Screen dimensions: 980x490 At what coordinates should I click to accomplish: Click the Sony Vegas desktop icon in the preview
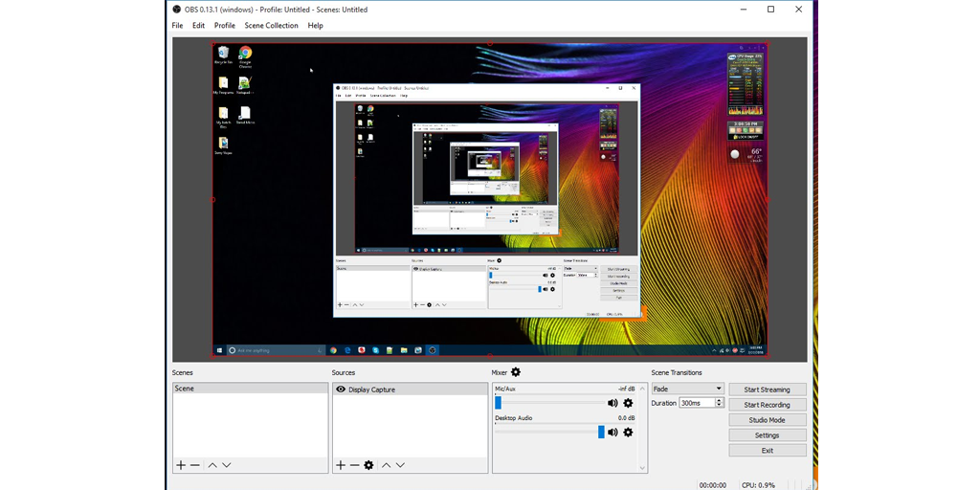(223, 145)
